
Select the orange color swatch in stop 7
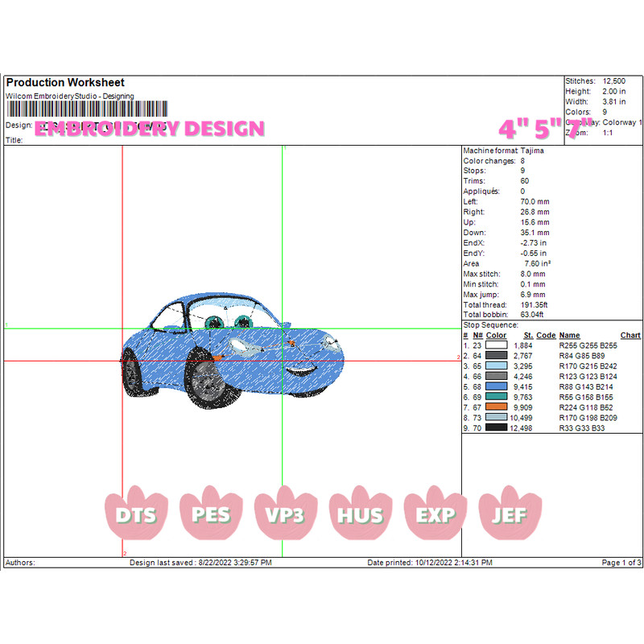[x=496, y=407]
